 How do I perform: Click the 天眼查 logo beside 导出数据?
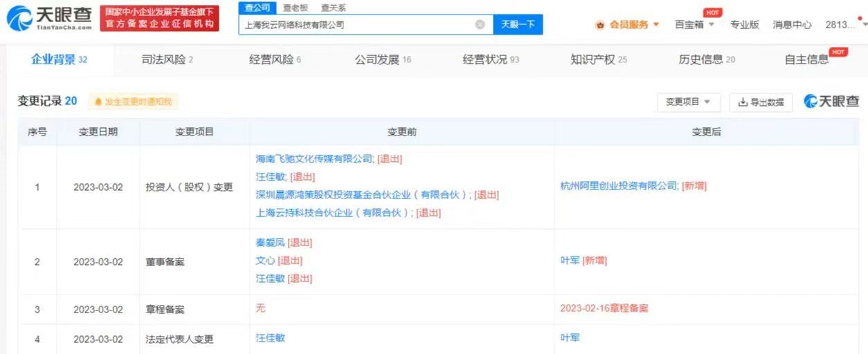tap(831, 102)
